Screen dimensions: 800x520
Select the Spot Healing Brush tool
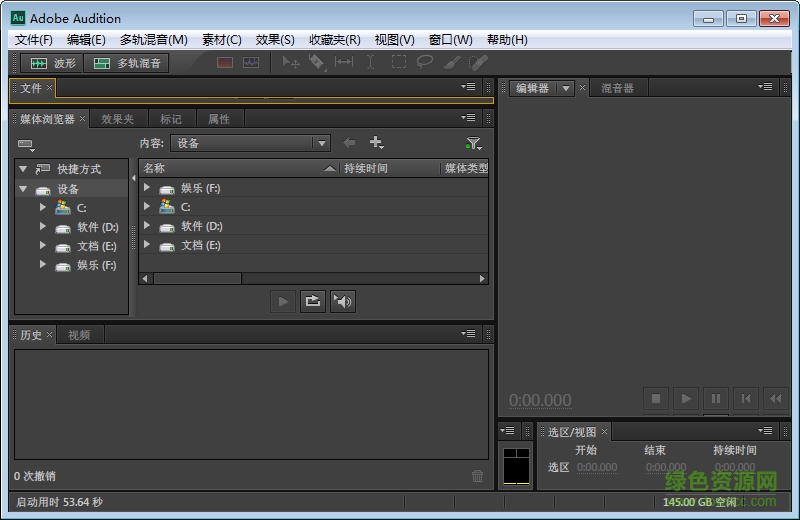tap(478, 63)
